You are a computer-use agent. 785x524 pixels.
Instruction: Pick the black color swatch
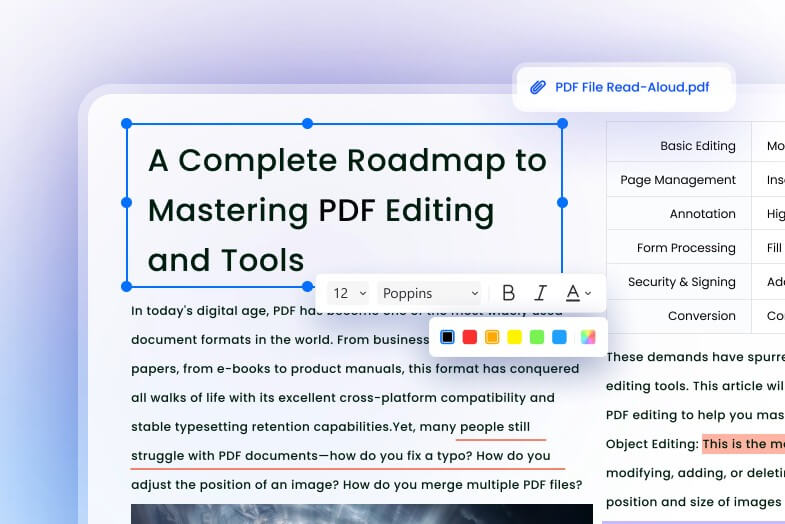pyautogui.click(x=448, y=337)
